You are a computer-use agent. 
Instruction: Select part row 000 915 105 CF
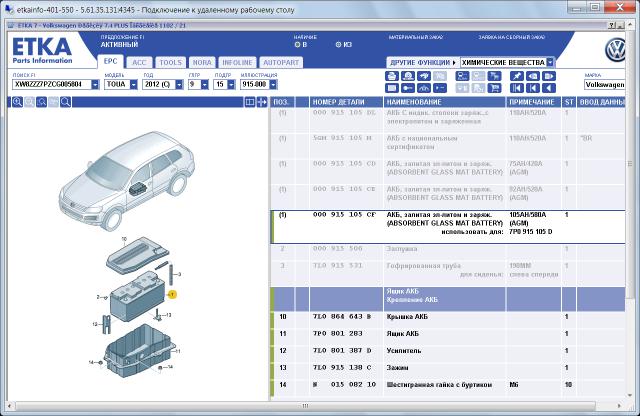point(448,227)
